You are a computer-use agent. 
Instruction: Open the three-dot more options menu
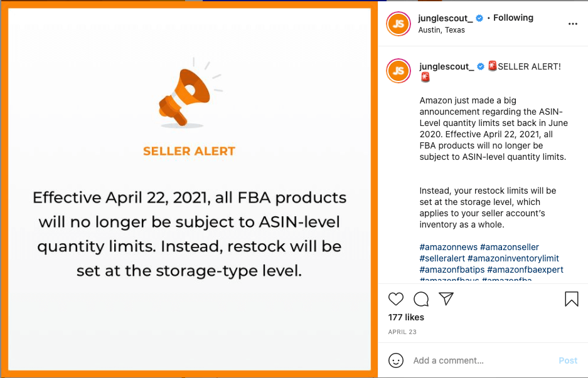pyautogui.click(x=572, y=24)
